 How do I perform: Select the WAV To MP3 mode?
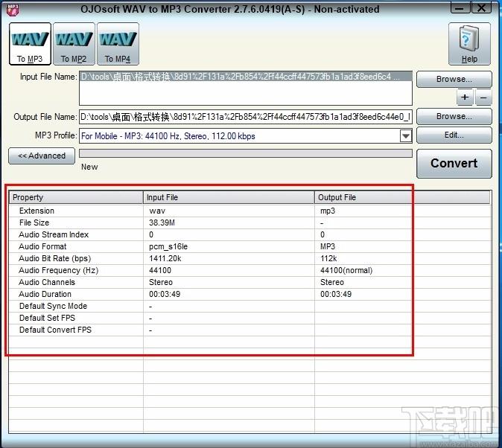[30, 44]
